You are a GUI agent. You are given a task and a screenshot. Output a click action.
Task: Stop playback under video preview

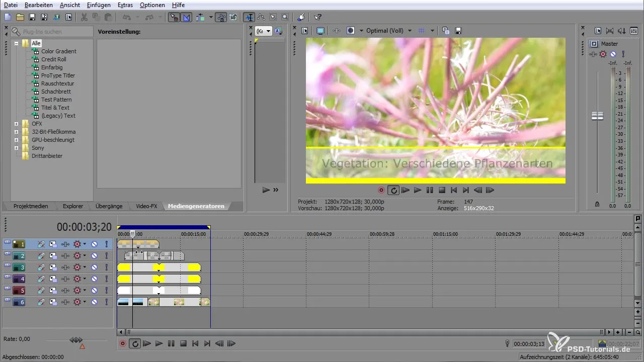tap(442, 190)
